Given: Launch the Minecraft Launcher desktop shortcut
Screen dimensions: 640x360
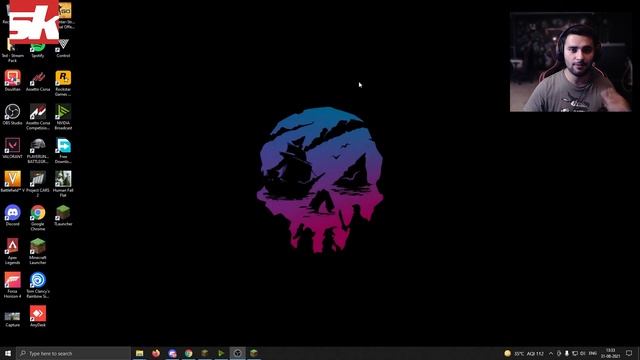Looking at the screenshot, I should (38, 251).
